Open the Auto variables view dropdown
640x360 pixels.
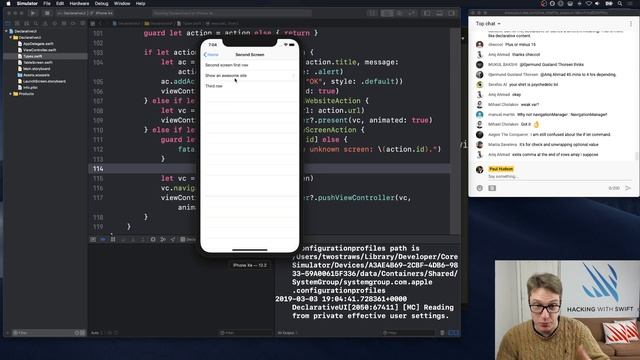click(97, 333)
